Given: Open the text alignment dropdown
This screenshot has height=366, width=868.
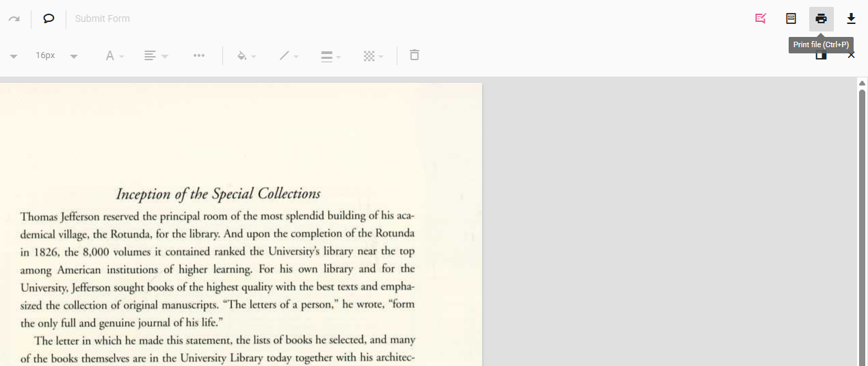Looking at the screenshot, I should point(156,55).
